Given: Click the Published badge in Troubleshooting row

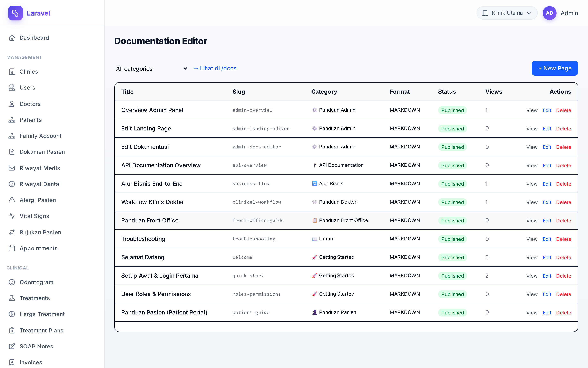Looking at the screenshot, I should (x=452, y=239).
